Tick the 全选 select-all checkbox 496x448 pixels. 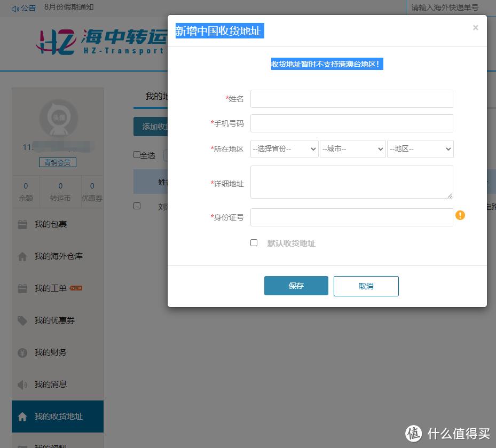[x=137, y=155]
